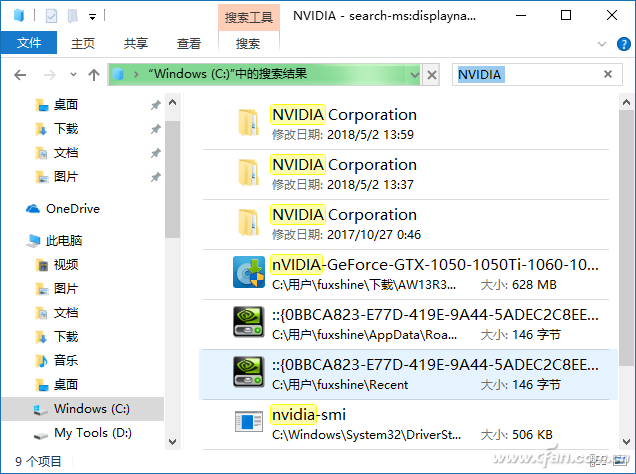
Task: Stop the search in the address bar
Action: (x=432, y=75)
